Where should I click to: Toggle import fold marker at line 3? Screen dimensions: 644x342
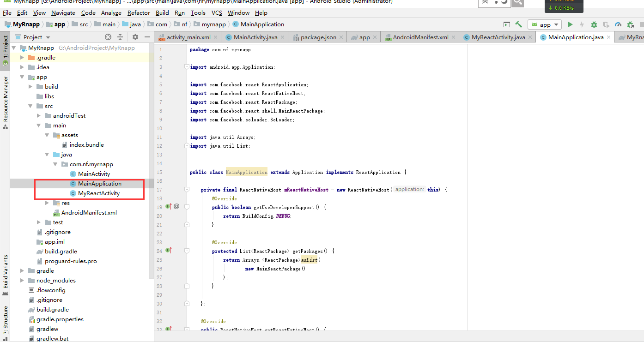187,67
